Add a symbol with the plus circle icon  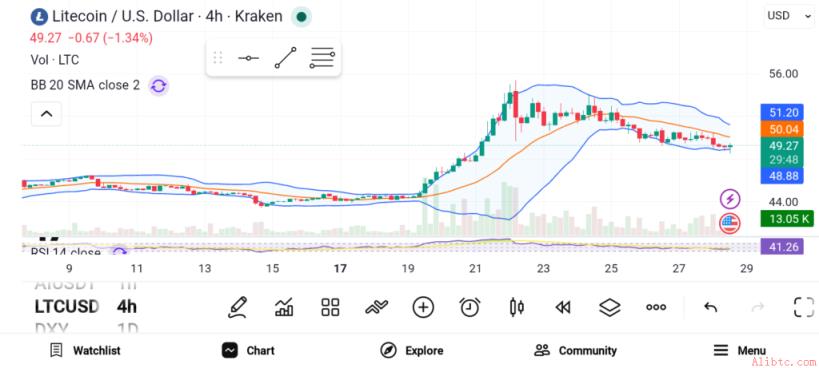(423, 307)
